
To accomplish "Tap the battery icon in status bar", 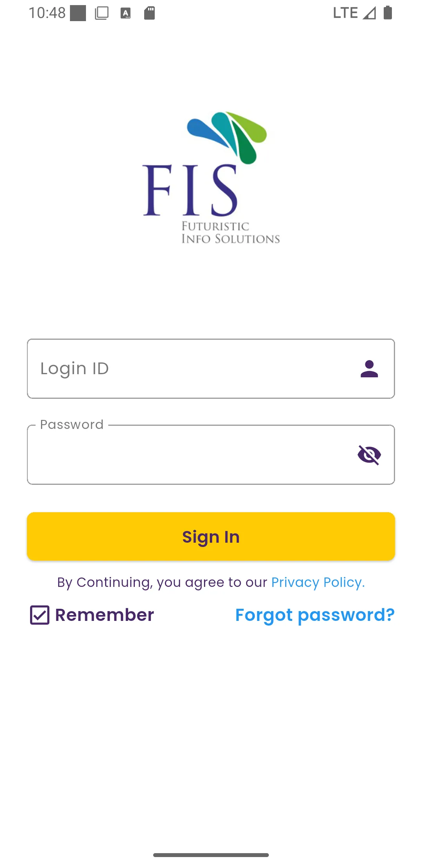I will [388, 13].
